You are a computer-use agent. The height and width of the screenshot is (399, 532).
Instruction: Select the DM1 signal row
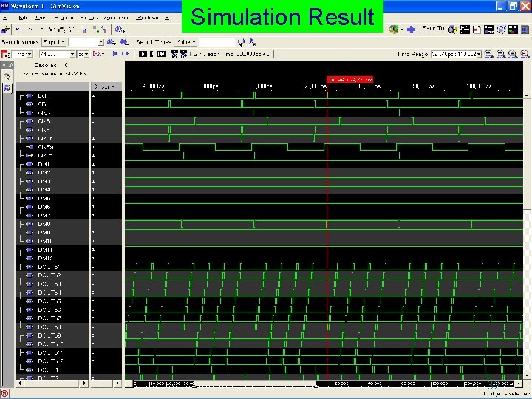(52, 164)
